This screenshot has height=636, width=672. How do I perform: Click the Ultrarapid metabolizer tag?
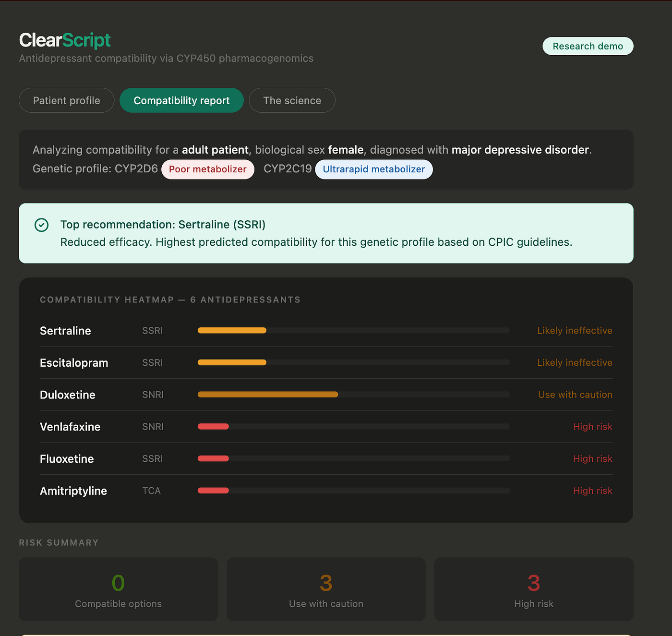click(374, 169)
